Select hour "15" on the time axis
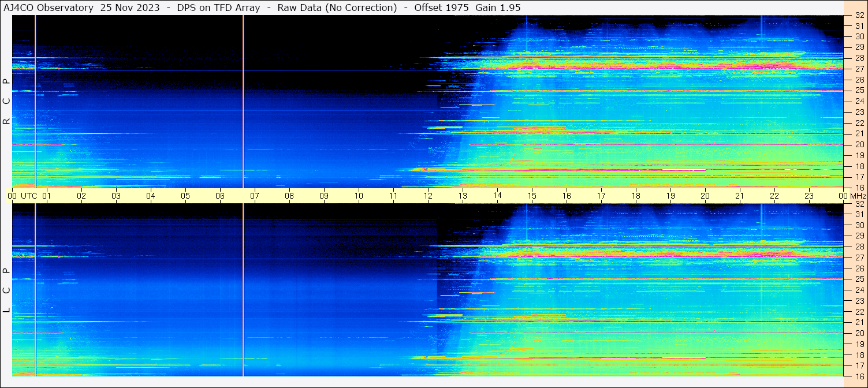The height and width of the screenshot is (388, 868). click(532, 196)
